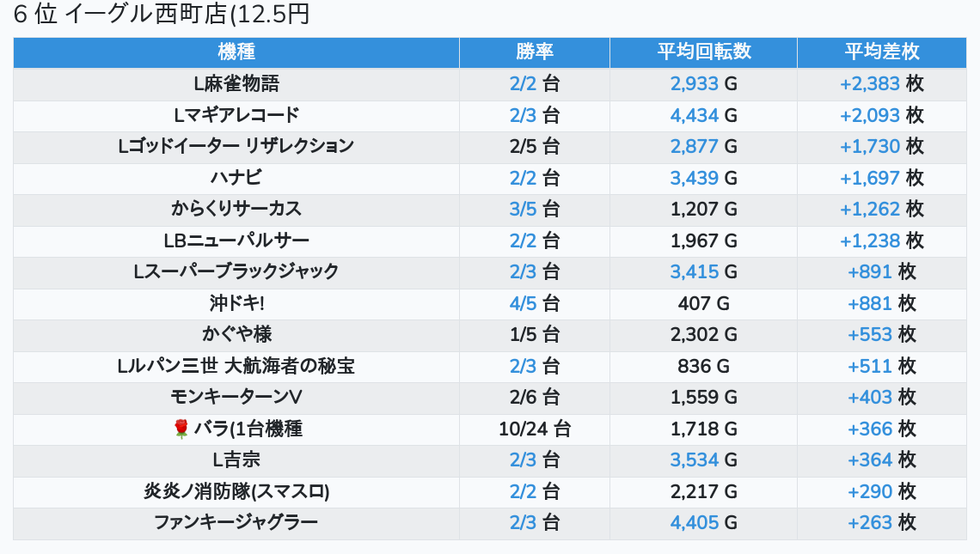Click the +263 枚 difference value
This screenshot has height=554, width=980.
click(x=882, y=522)
